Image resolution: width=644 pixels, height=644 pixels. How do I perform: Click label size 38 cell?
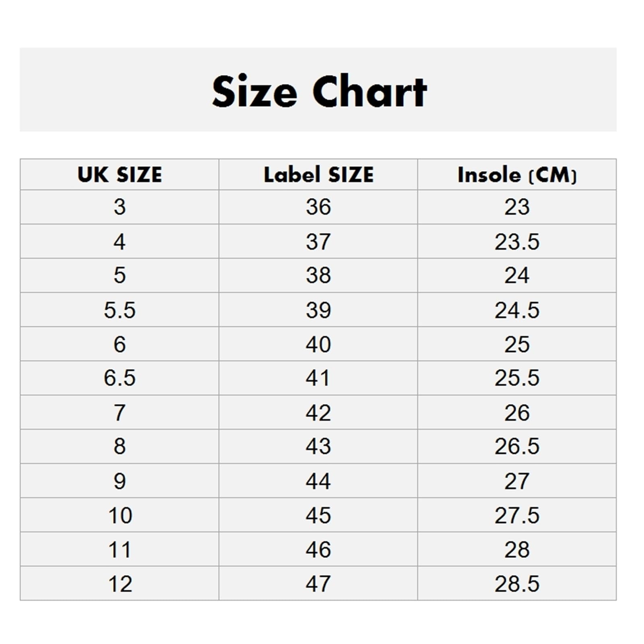point(318,275)
